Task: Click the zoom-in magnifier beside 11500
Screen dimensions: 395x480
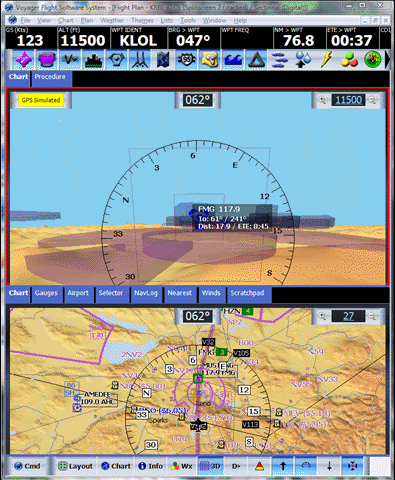Action: 322,100
